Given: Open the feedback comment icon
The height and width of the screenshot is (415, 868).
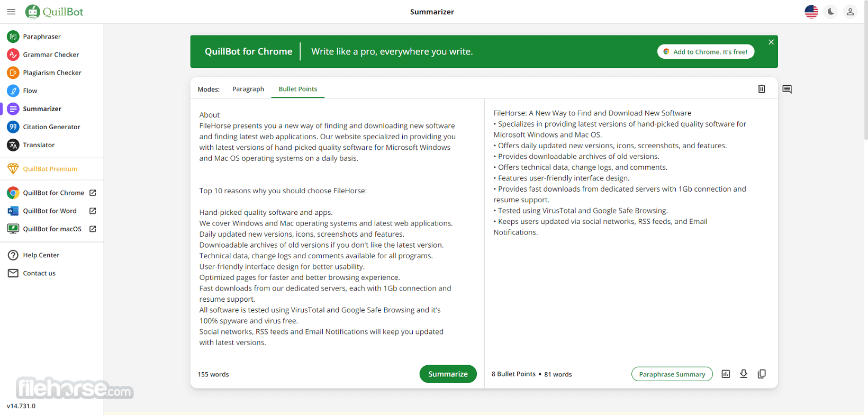Looking at the screenshot, I should click(x=787, y=89).
